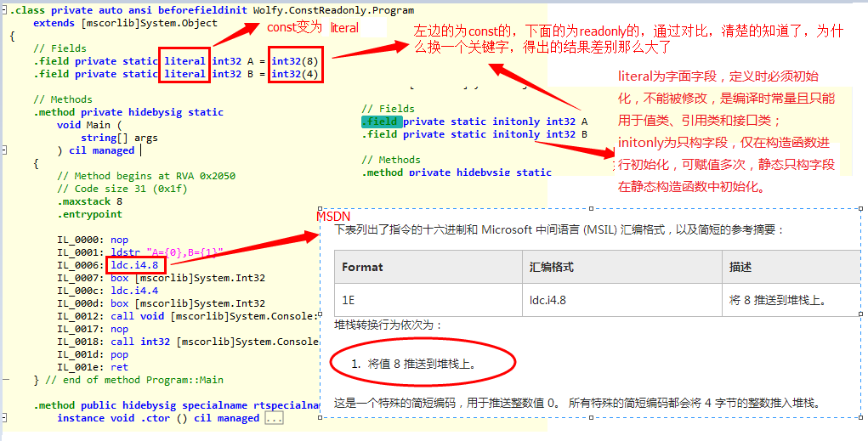868x441 pixels.
Task: Click 'ldc.i4.8' opcode at IL_0006
Action: (x=134, y=266)
